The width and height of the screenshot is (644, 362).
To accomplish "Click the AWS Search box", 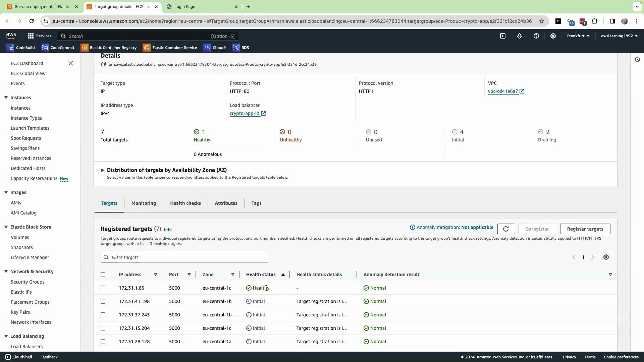I will point(148,36).
